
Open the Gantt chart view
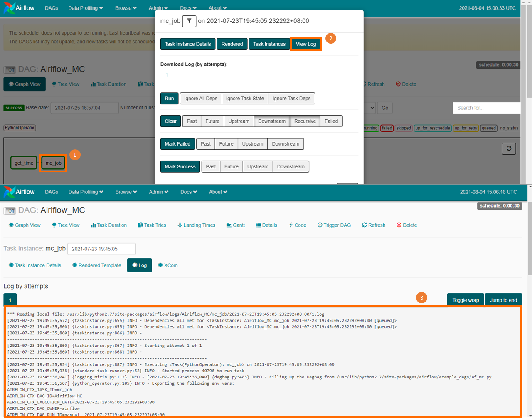[x=236, y=225]
